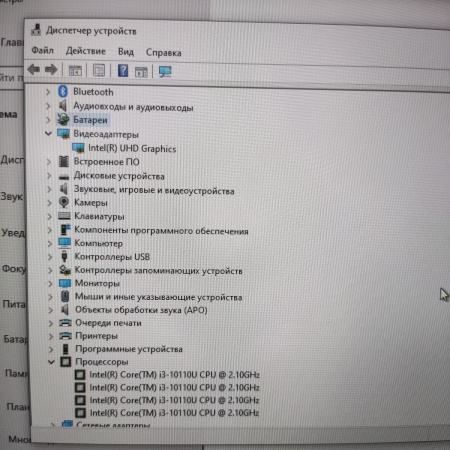Click Звук item in background Settings window

[x=12, y=196]
